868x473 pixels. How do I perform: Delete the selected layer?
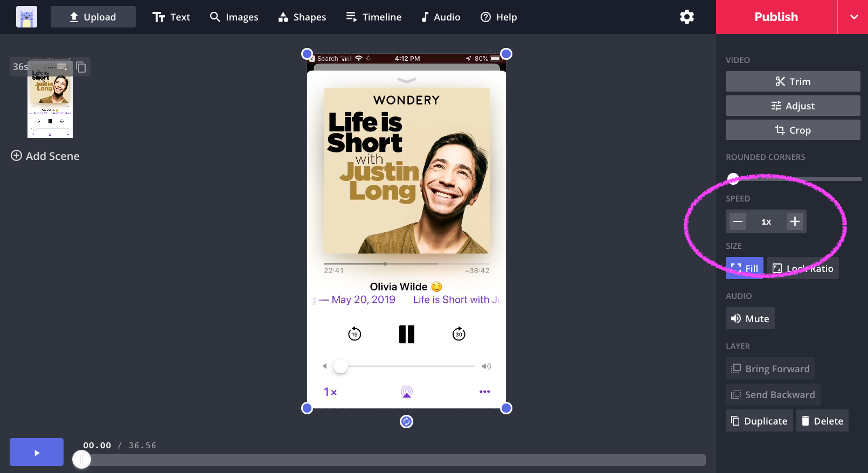822,421
